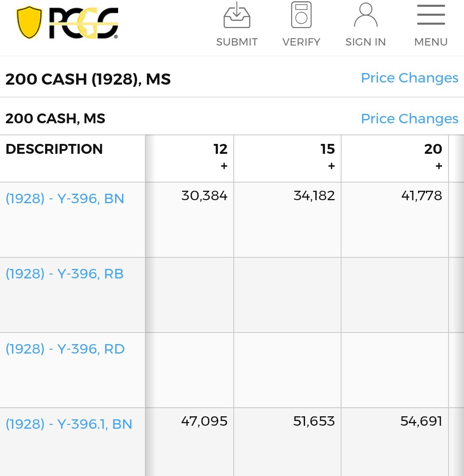The image size is (464, 476).
Task: Open the (1928) - Y-396, RB coin link
Action: [x=64, y=274]
